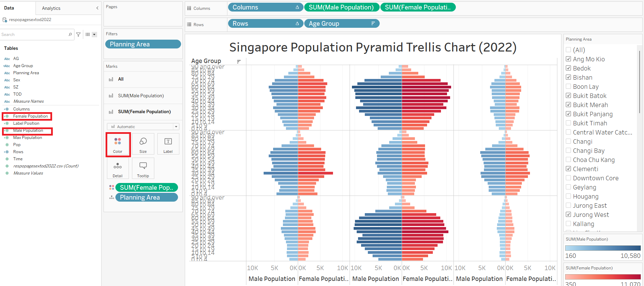Click the data pane Search field
Viewport: 644px width, 286px height.
tap(34, 35)
